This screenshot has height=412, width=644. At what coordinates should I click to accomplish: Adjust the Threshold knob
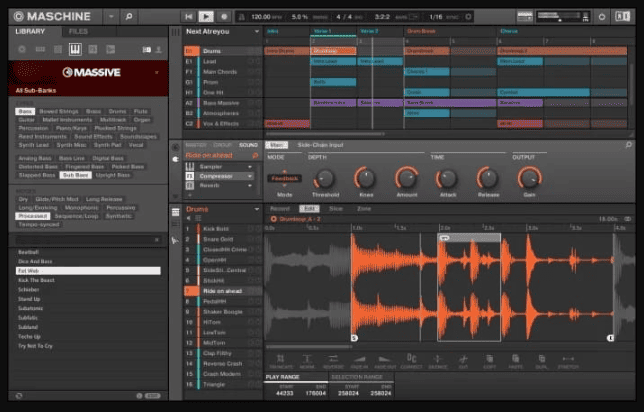coord(324,178)
